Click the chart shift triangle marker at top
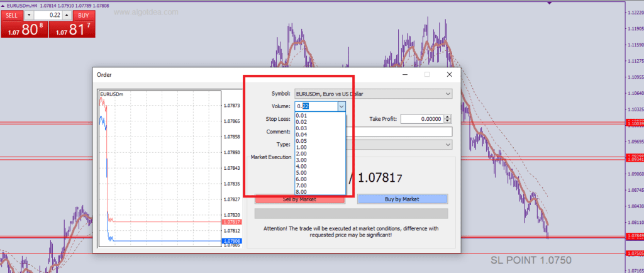This screenshot has height=273, width=644. point(550,3)
